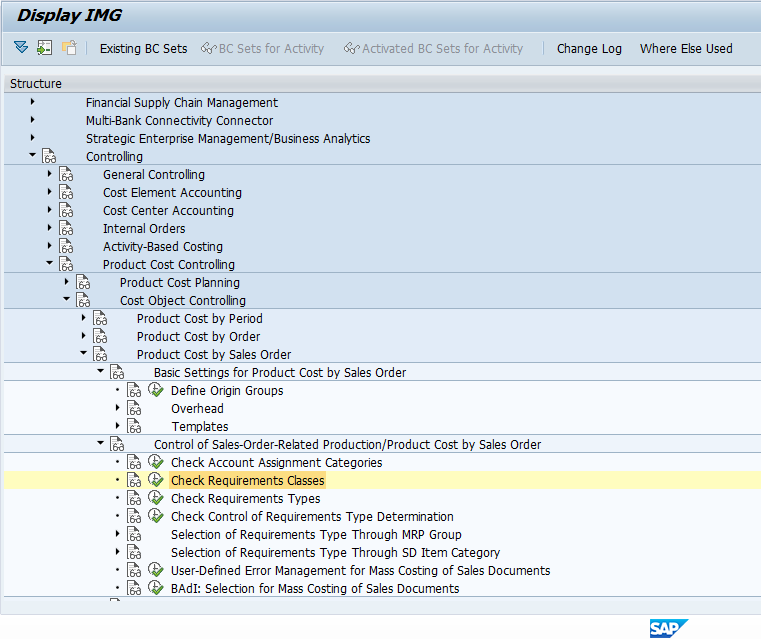Screen dimensions: 761x639
Task: Execute Check Requirements Types activity icon
Action: coord(156,498)
